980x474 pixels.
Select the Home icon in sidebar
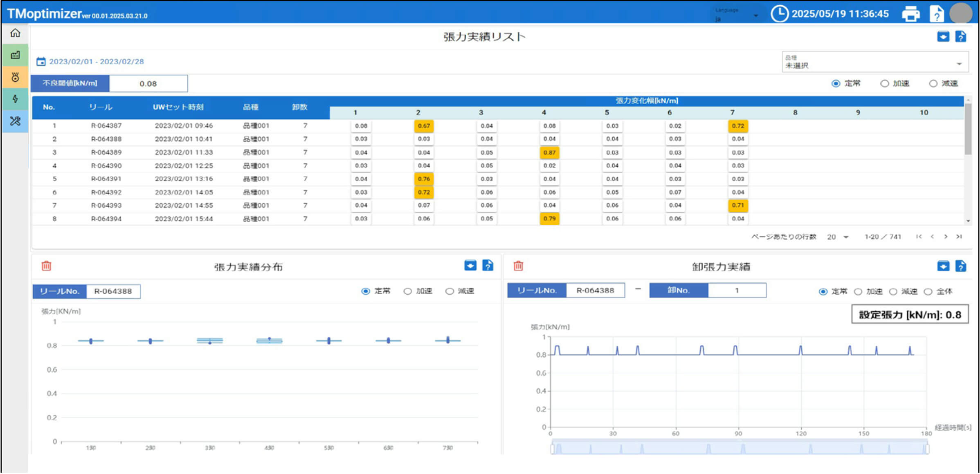pyautogui.click(x=15, y=34)
